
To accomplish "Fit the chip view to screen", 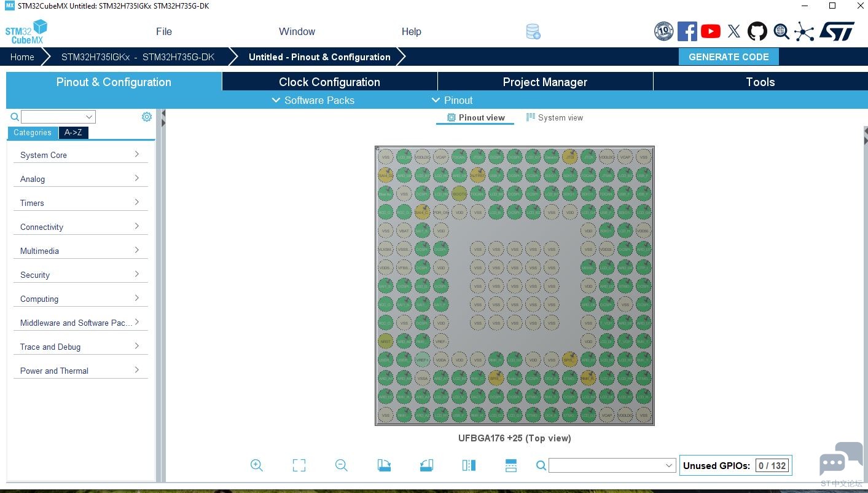I will pos(299,465).
